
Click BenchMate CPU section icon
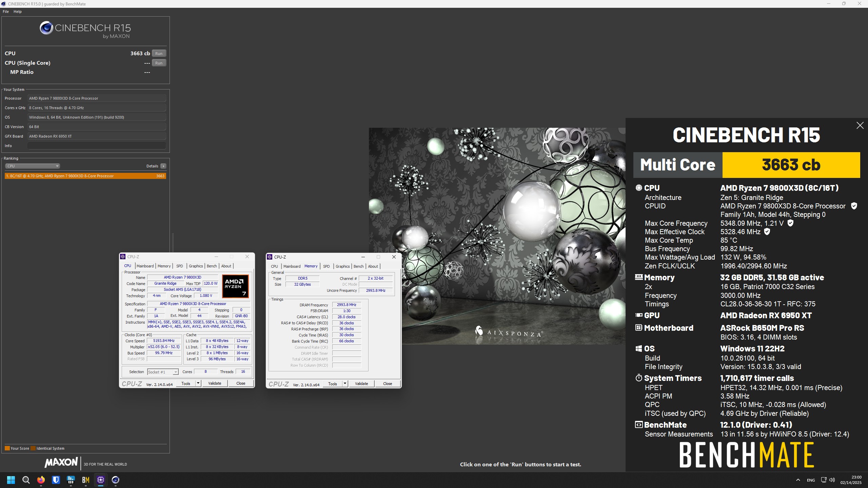point(639,188)
